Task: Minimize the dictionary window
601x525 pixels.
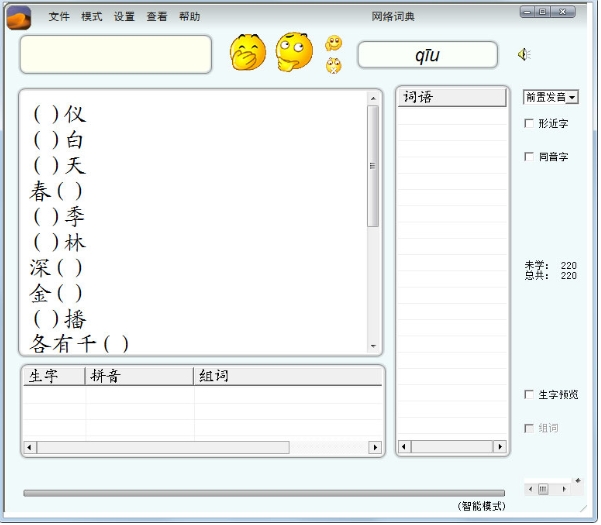Action: coord(528,12)
